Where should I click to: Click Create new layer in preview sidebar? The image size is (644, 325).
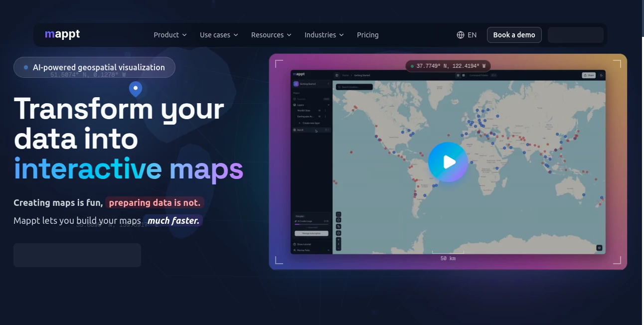pos(309,123)
